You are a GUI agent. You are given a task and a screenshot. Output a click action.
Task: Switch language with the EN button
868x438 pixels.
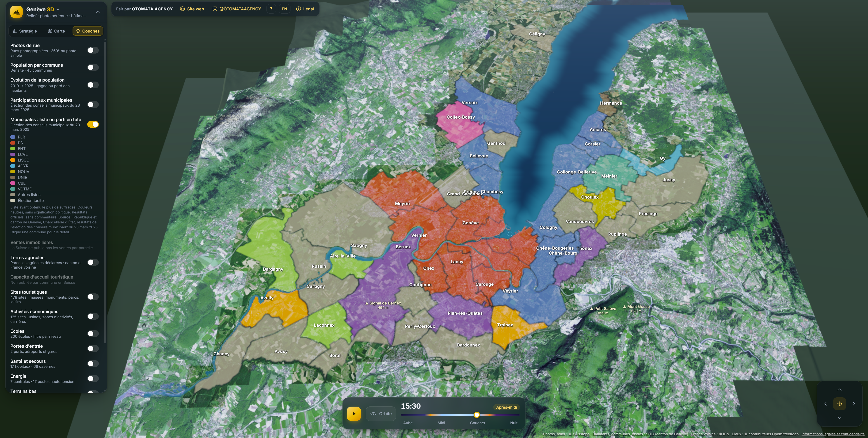point(284,9)
